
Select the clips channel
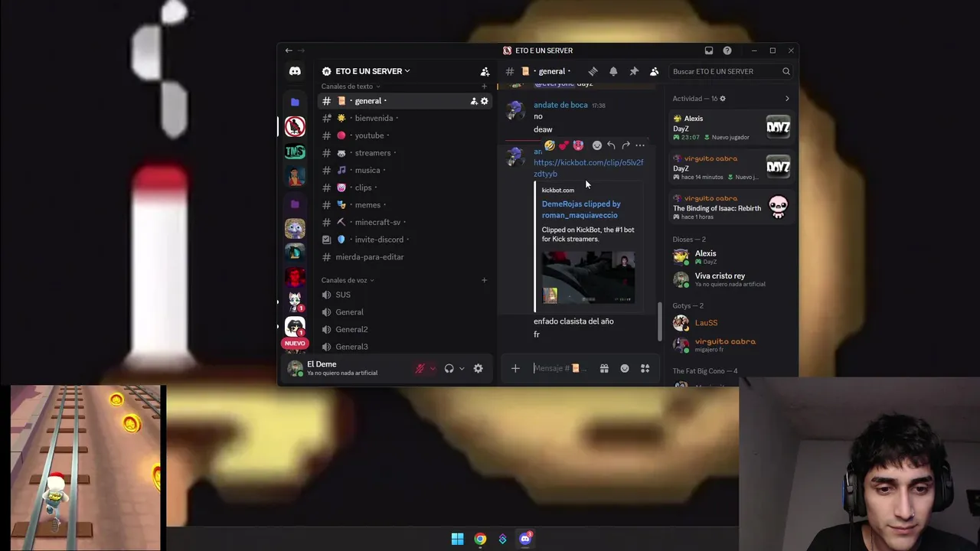coord(404,187)
